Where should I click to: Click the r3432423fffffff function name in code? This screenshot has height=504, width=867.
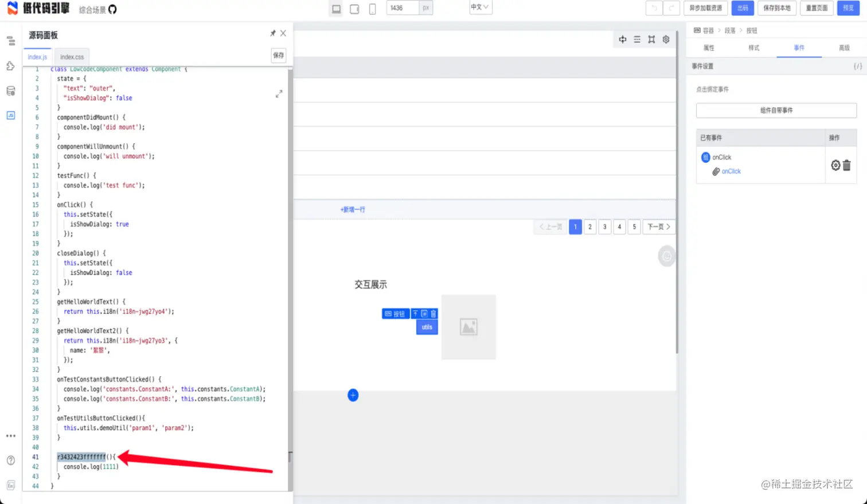pyautogui.click(x=81, y=457)
